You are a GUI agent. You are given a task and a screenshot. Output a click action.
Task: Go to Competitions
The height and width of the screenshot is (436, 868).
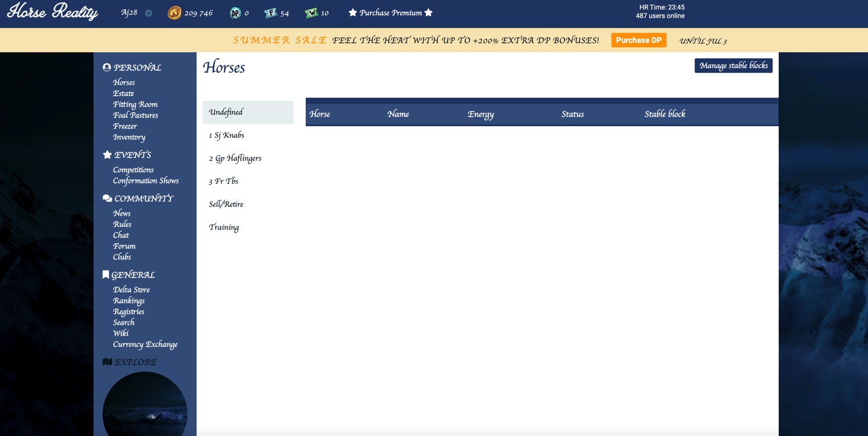tap(133, 170)
